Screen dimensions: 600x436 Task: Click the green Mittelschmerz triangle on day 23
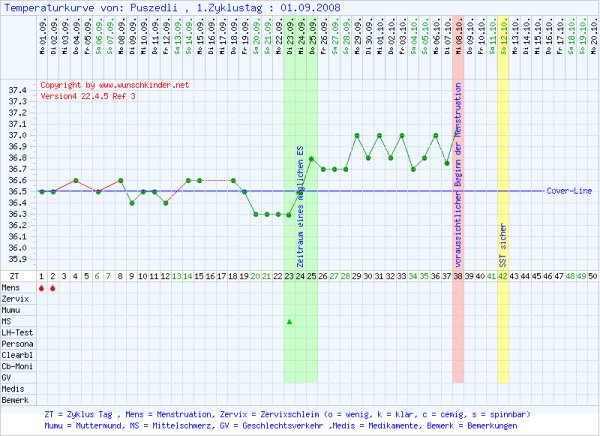(x=289, y=321)
